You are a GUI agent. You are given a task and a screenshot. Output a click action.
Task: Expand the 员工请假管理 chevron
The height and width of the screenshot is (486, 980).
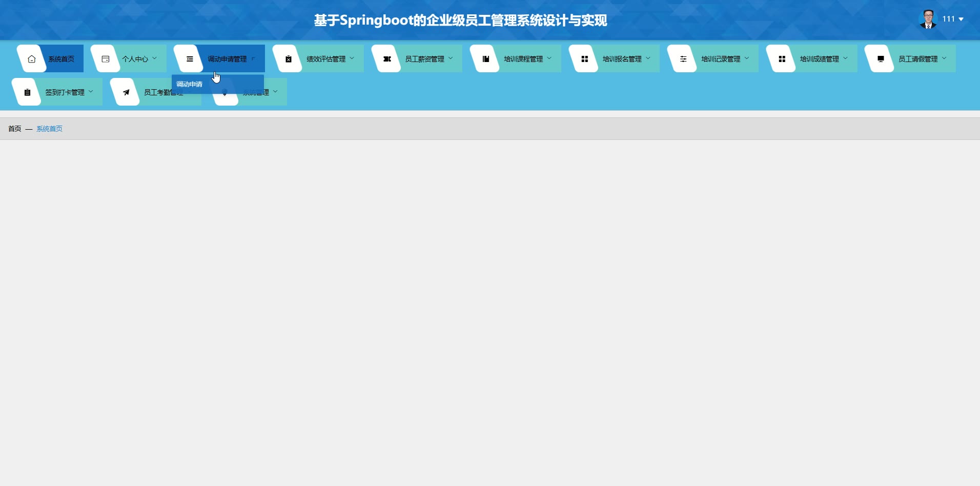[944, 58]
